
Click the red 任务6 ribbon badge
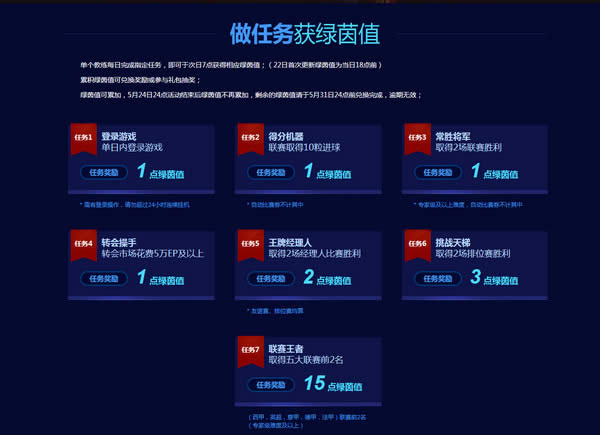click(417, 244)
